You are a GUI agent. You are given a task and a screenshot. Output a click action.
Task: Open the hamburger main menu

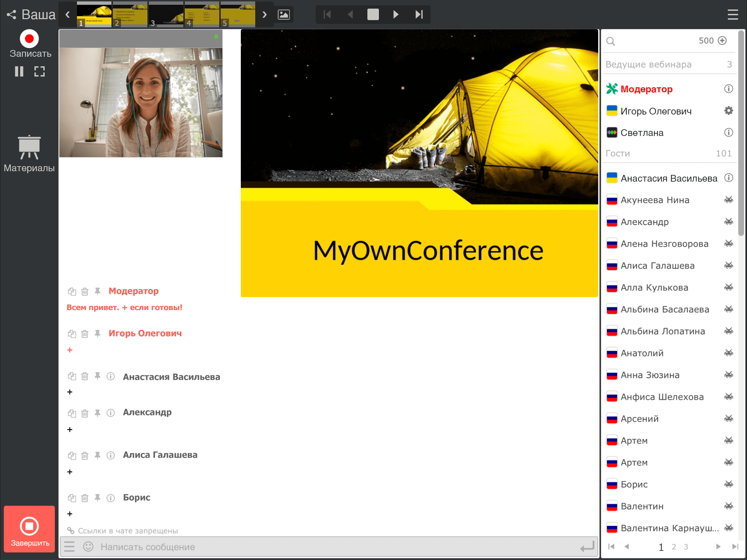click(733, 14)
